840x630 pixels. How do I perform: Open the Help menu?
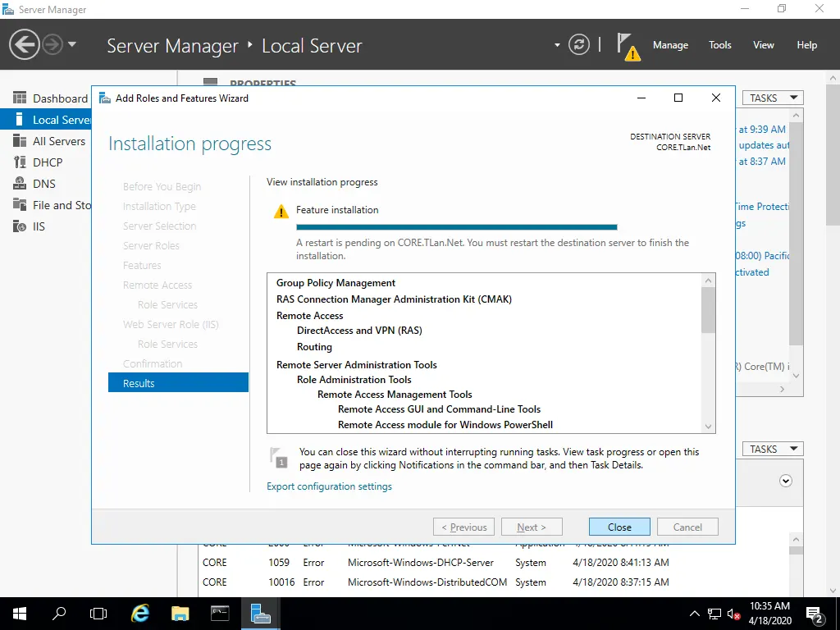point(806,45)
